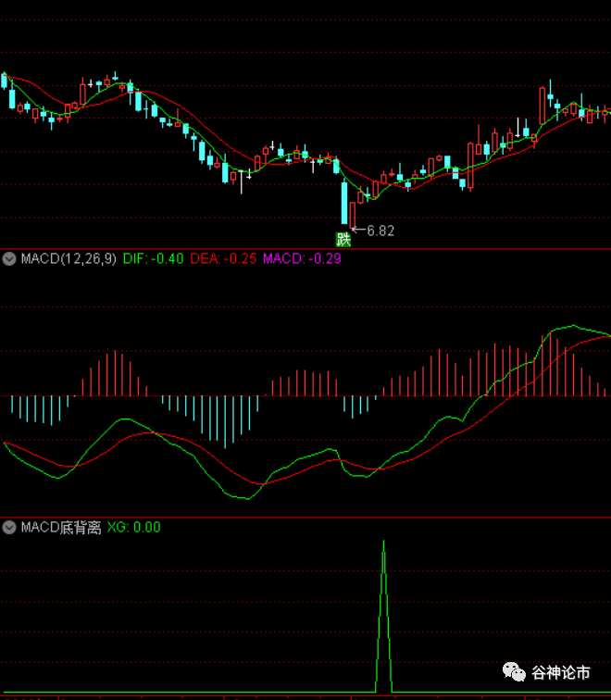Click the longest cyan MACD histogram bar
The height and width of the screenshot is (700, 611).
(x=226, y=420)
